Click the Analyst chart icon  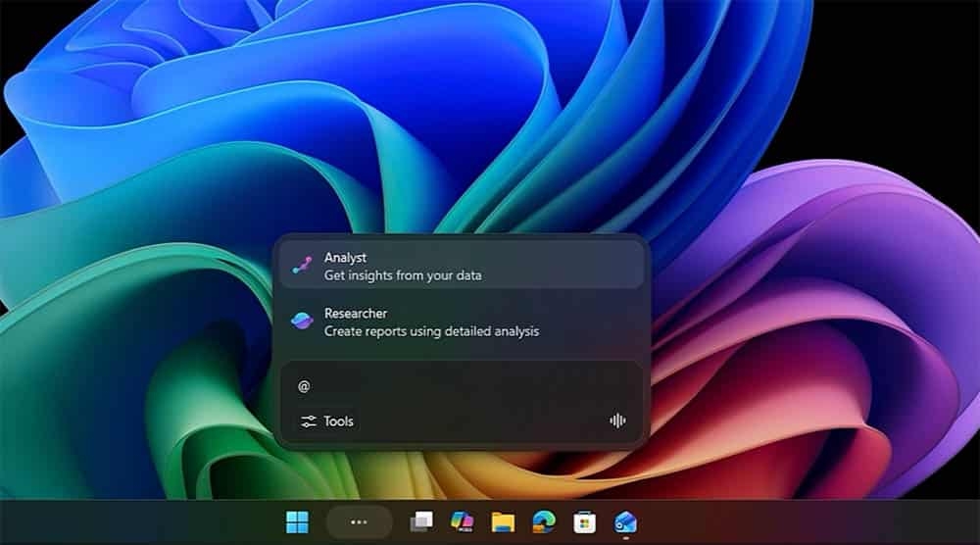303,265
